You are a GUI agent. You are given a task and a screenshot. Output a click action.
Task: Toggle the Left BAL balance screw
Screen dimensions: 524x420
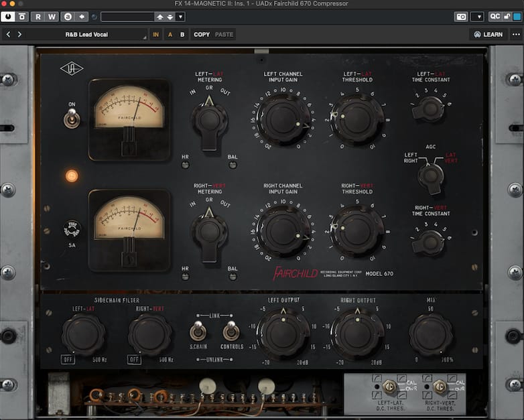pos(233,165)
